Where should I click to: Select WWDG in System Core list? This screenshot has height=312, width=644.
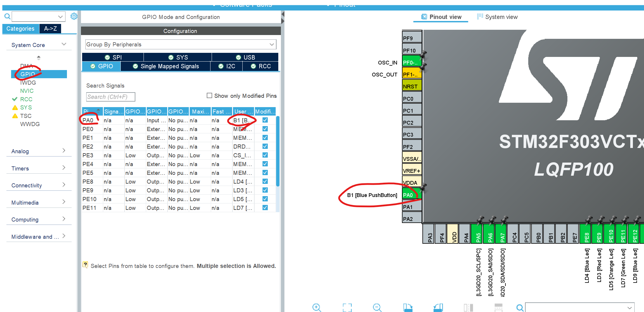coord(30,124)
